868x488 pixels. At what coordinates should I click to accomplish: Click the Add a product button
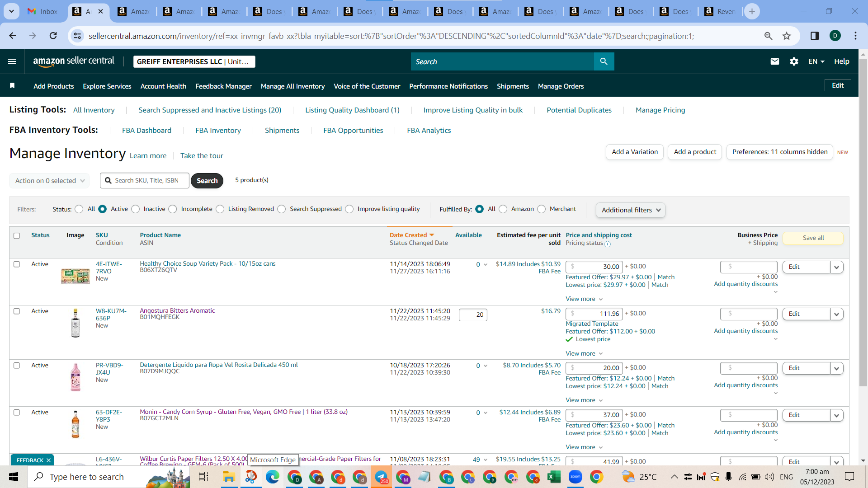tap(695, 152)
